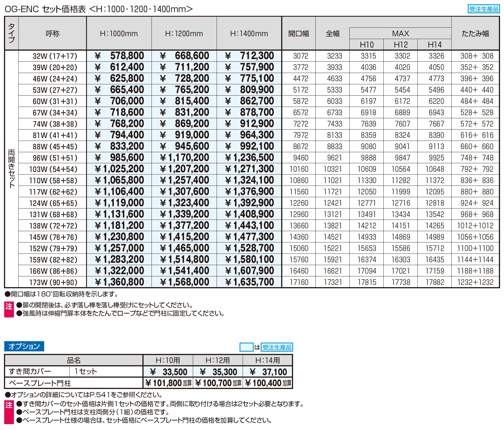Click the オプション section label

click(24, 346)
